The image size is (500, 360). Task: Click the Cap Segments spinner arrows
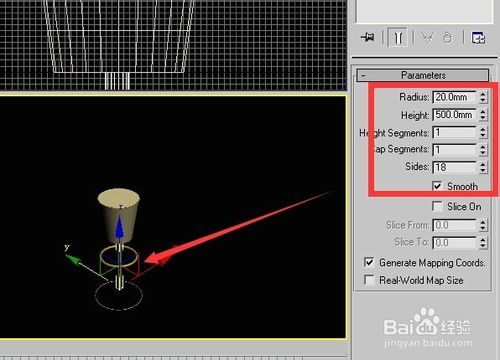[483, 149]
